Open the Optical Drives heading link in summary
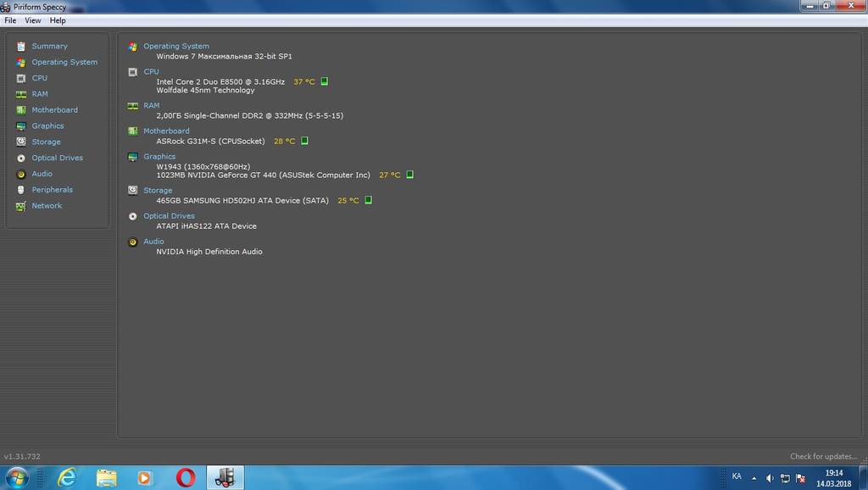 pyautogui.click(x=169, y=216)
